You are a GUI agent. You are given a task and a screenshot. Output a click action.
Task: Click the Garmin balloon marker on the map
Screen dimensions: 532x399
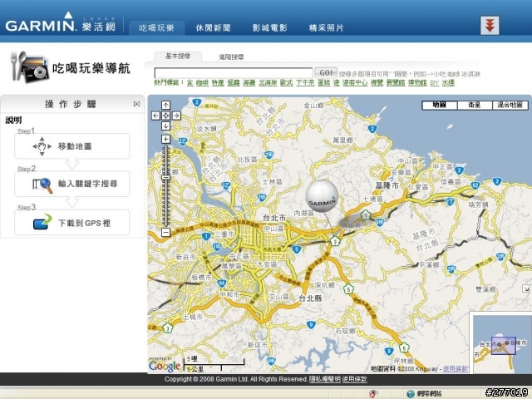coord(322,196)
